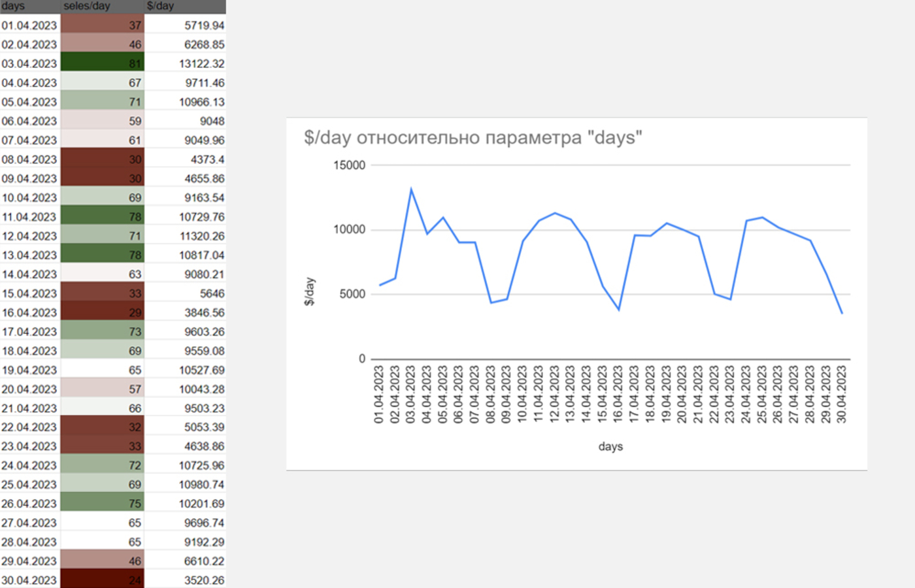This screenshot has width=915, height=588.
Task: Click the 15000 label on the chart's vertical axis
Action: (349, 165)
